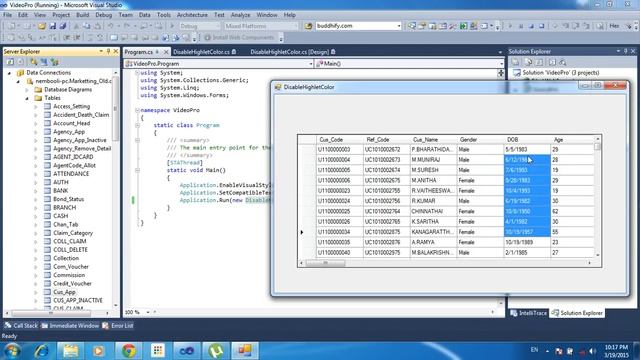Click the Install Web Components toolbar button
The height and width of the screenshot is (360, 640).
pyautogui.click(x=239, y=38)
